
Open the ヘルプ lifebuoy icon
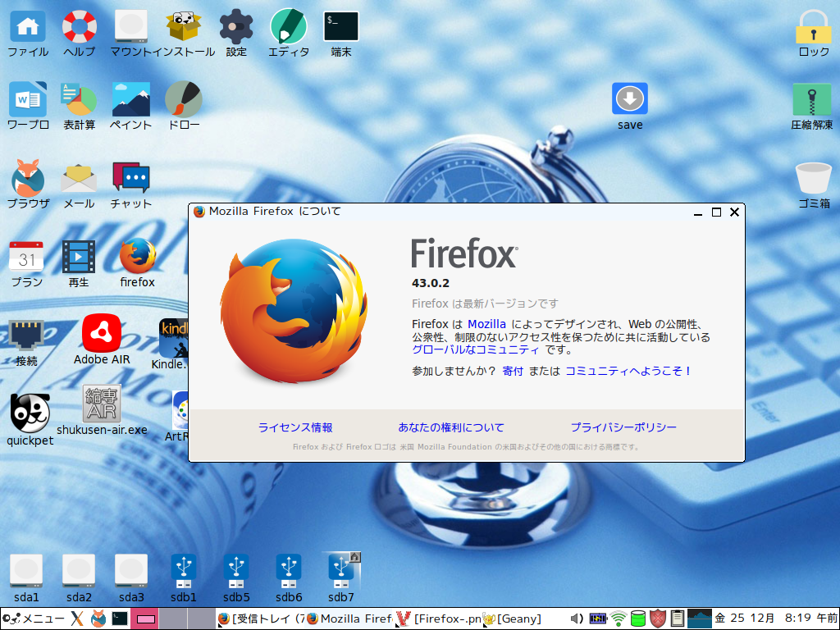click(x=80, y=25)
